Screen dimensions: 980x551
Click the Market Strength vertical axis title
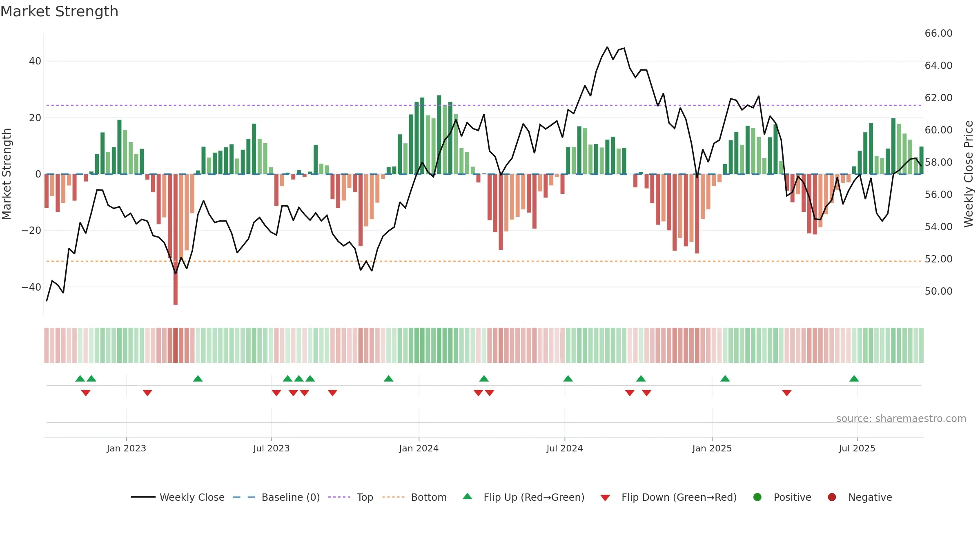pos(7,174)
